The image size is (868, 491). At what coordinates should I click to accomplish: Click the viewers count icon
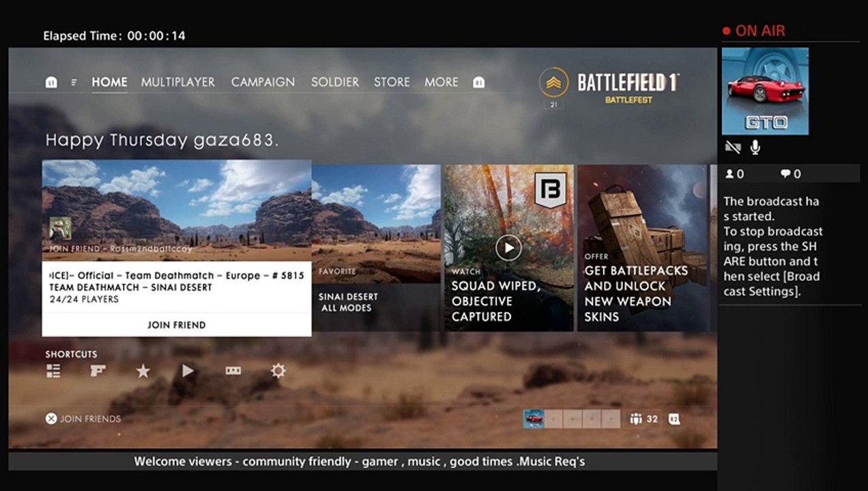point(729,174)
